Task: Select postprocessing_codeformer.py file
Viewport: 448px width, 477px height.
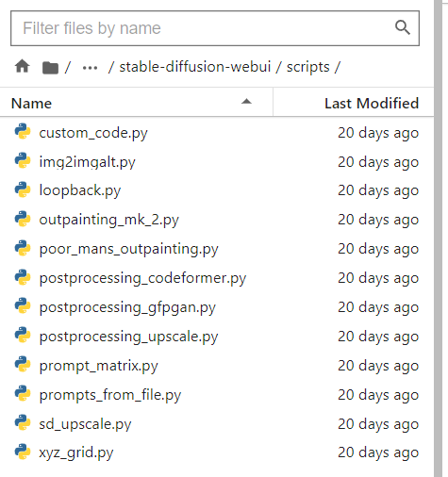Action: [x=217, y=278]
